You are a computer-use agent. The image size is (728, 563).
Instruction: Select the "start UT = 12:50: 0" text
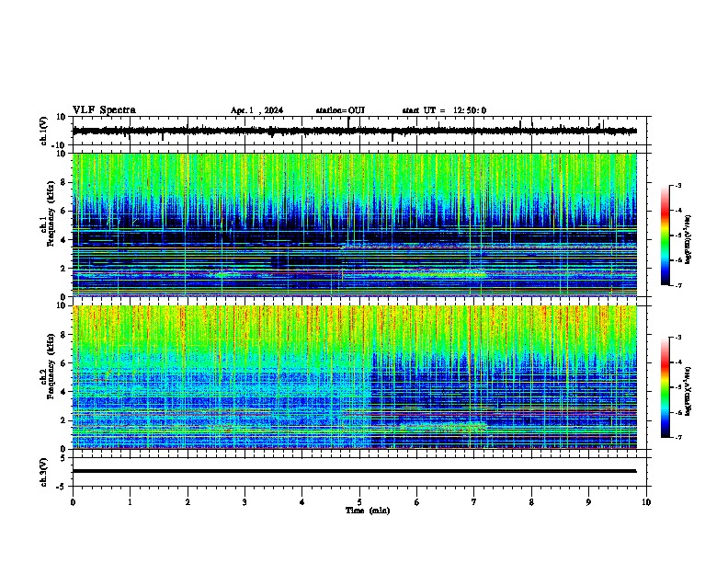pos(444,110)
